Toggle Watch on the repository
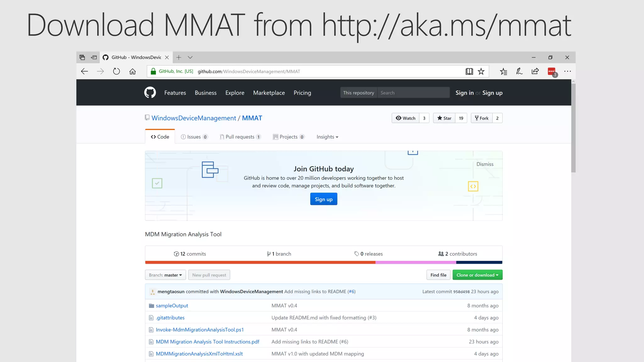The width and height of the screenshot is (644, 362). [x=406, y=118]
